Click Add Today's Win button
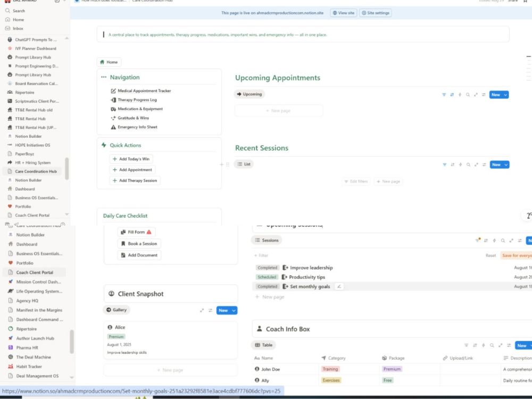Image resolution: width=532 pixels, height=399 pixels. click(x=131, y=159)
